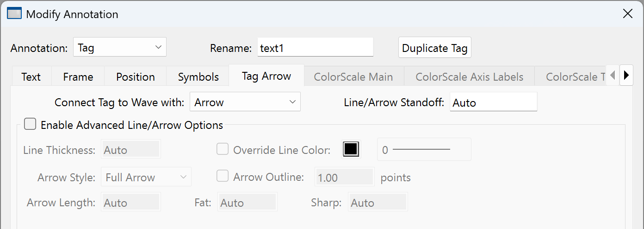Enable Advanced Line/Arrow Options checkbox
This screenshot has height=229, width=644.
pyautogui.click(x=30, y=125)
